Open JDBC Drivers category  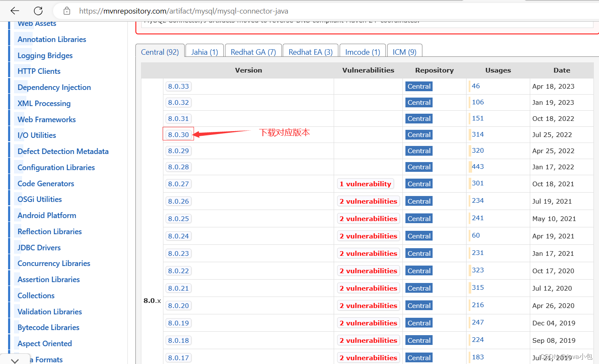tap(39, 248)
